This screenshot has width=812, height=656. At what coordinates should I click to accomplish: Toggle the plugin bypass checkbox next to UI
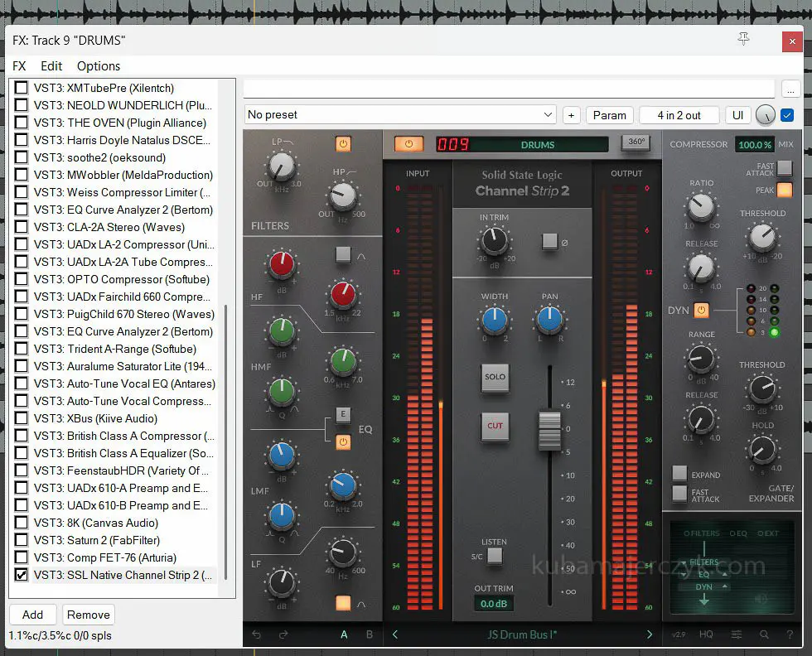click(x=787, y=115)
